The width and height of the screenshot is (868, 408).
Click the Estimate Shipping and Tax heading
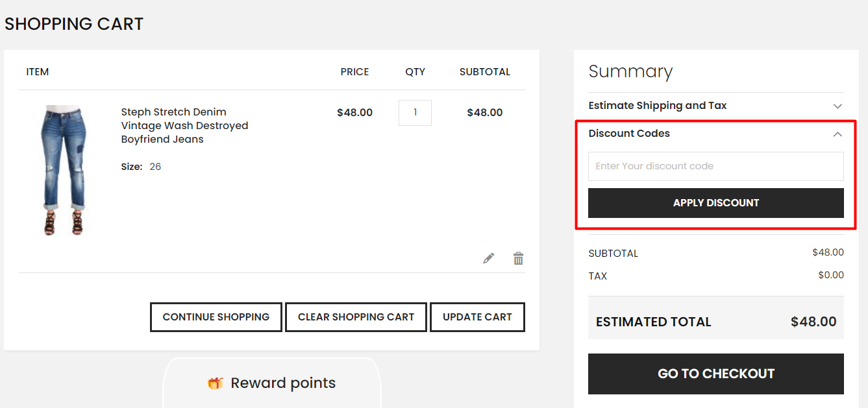tap(658, 105)
